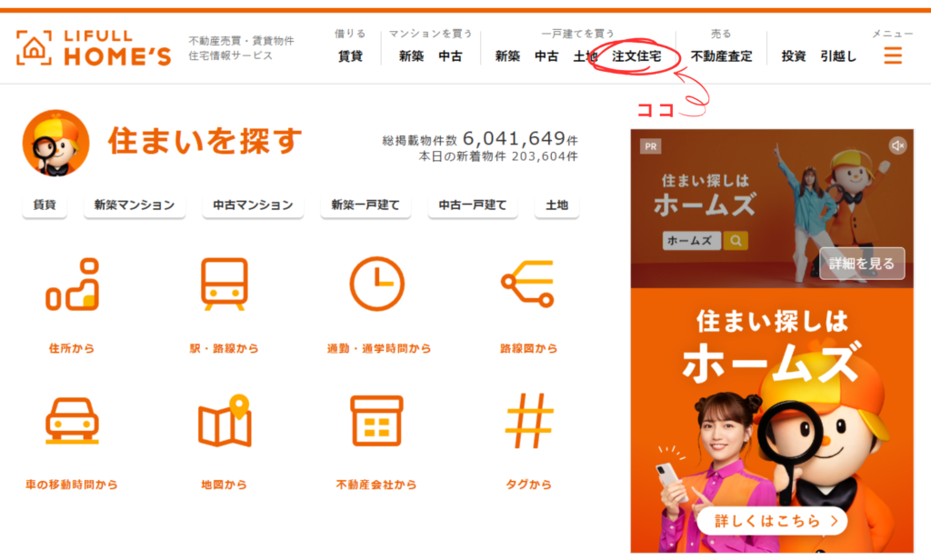Click the LIFULL HOME'S logo
This screenshot has width=931, height=560.
94,48
